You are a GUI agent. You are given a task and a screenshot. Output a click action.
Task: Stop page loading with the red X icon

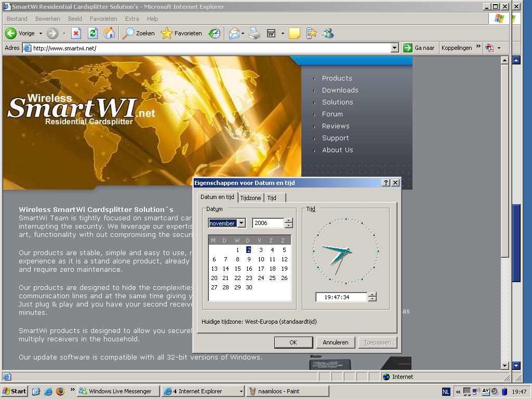click(x=76, y=33)
